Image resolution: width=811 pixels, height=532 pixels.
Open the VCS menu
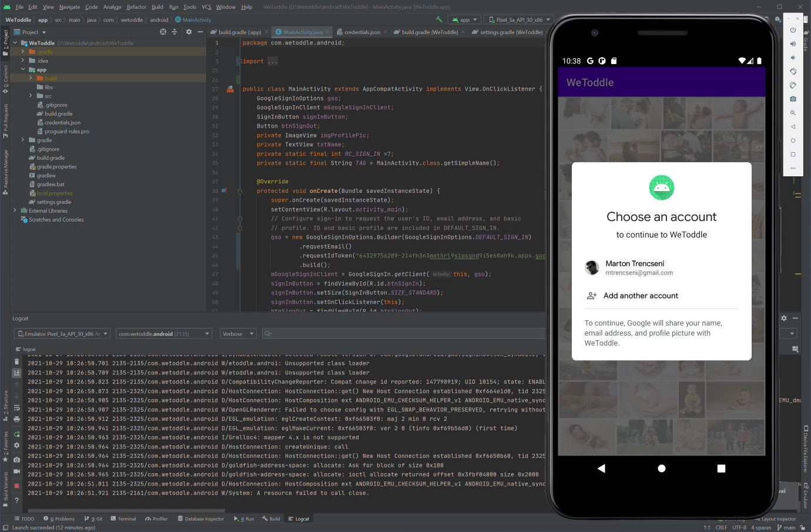click(x=206, y=7)
